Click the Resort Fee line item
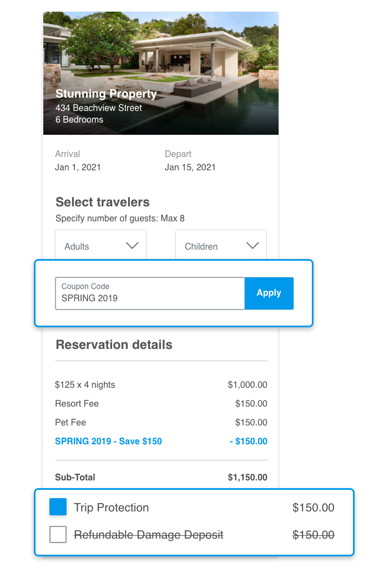Viewport: 389px width, 588px height. [x=161, y=403]
